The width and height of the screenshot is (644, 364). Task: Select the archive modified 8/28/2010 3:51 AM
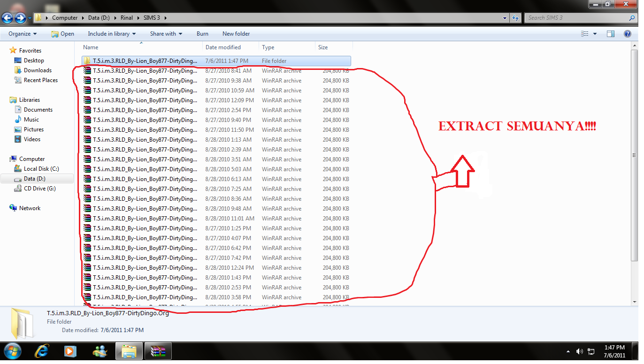coord(216,159)
